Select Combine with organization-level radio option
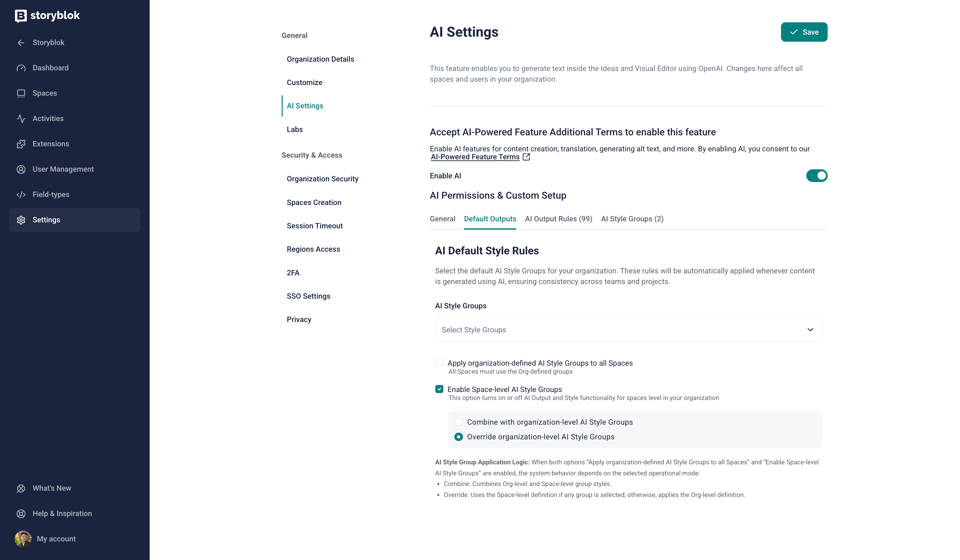The image size is (960, 560). (459, 422)
